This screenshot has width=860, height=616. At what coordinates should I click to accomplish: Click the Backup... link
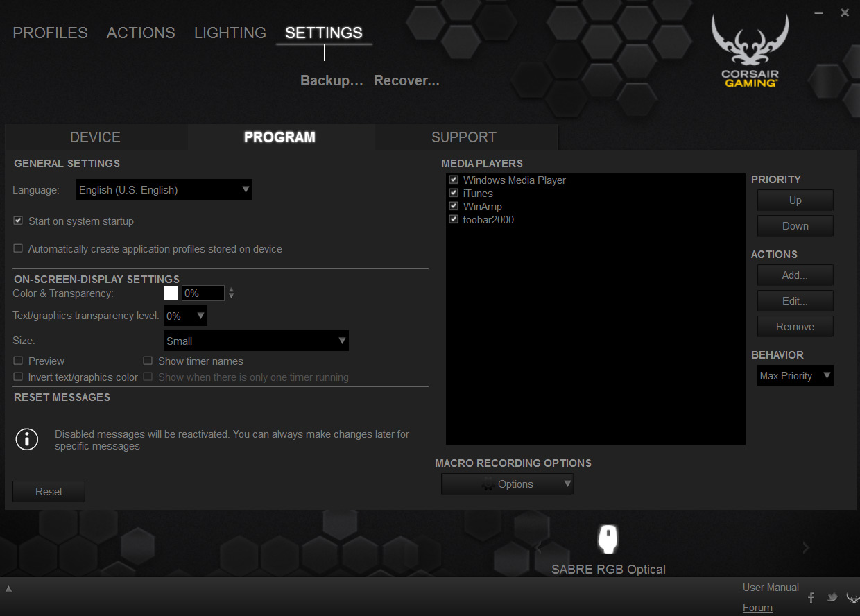coord(332,80)
